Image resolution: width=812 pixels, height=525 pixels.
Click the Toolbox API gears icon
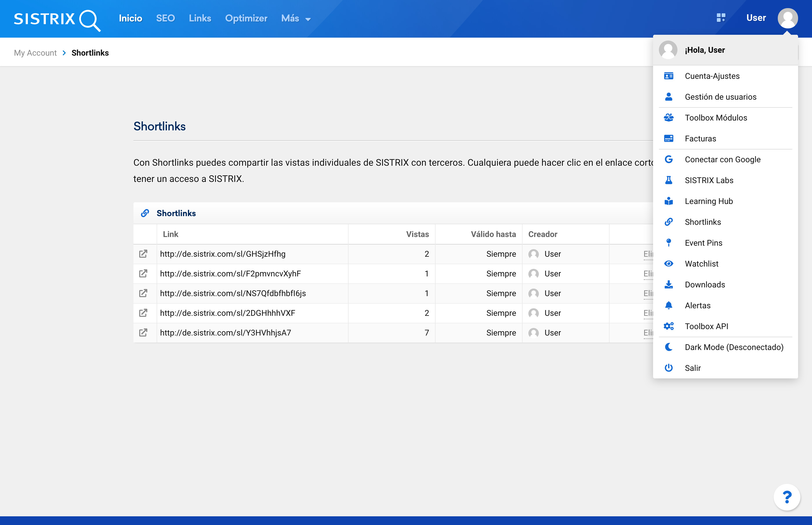pos(668,326)
